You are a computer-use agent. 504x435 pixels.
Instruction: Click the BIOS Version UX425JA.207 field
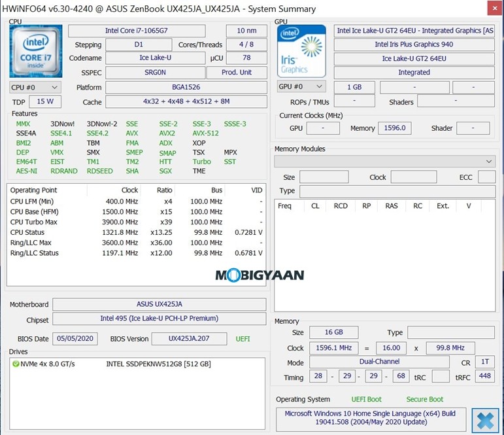pos(189,338)
